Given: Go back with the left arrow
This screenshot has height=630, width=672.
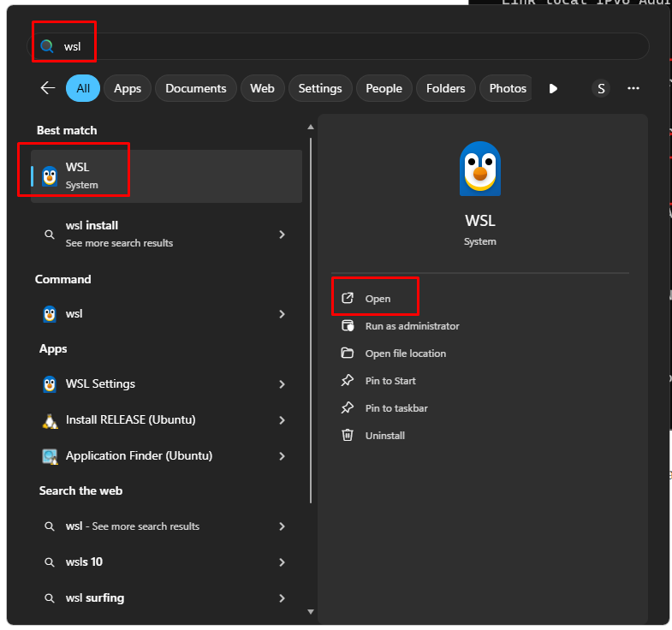Looking at the screenshot, I should click(x=48, y=88).
